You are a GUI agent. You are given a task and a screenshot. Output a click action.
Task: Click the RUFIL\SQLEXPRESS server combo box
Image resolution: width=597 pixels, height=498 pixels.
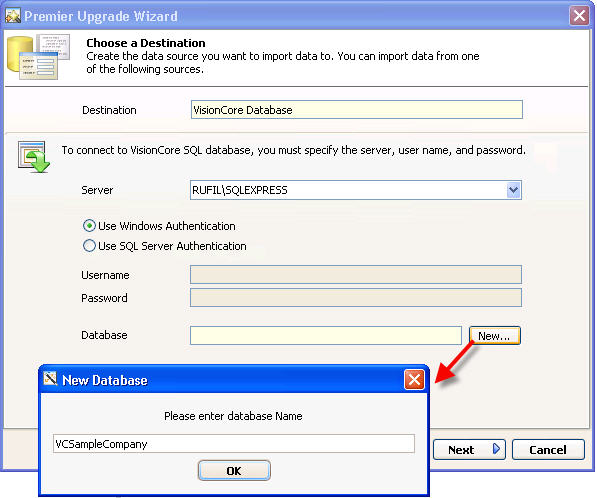click(356, 190)
